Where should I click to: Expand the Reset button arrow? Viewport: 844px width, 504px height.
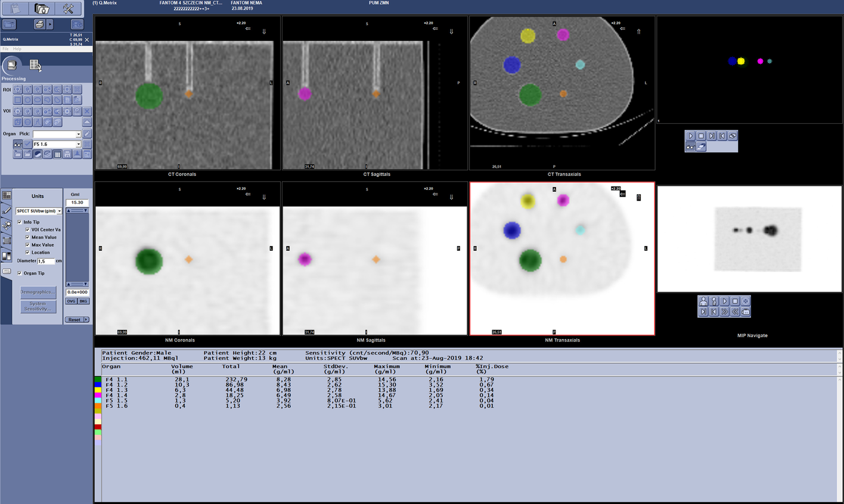[x=86, y=320]
